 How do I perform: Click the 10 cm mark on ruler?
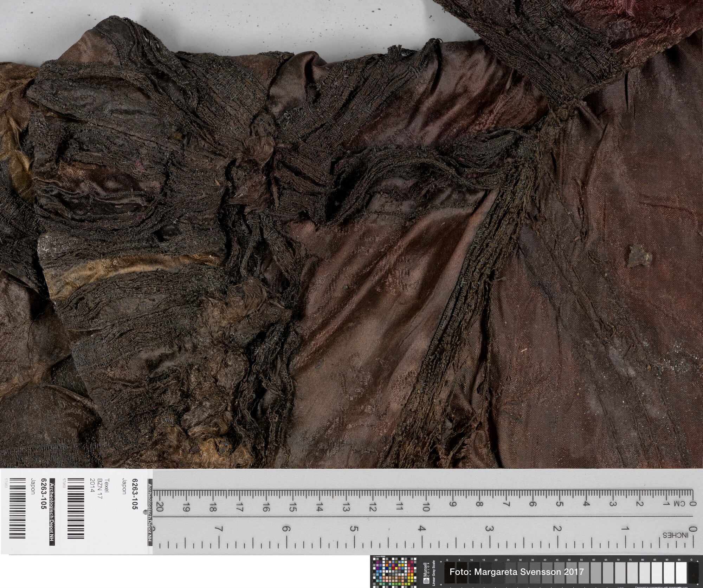click(426, 508)
